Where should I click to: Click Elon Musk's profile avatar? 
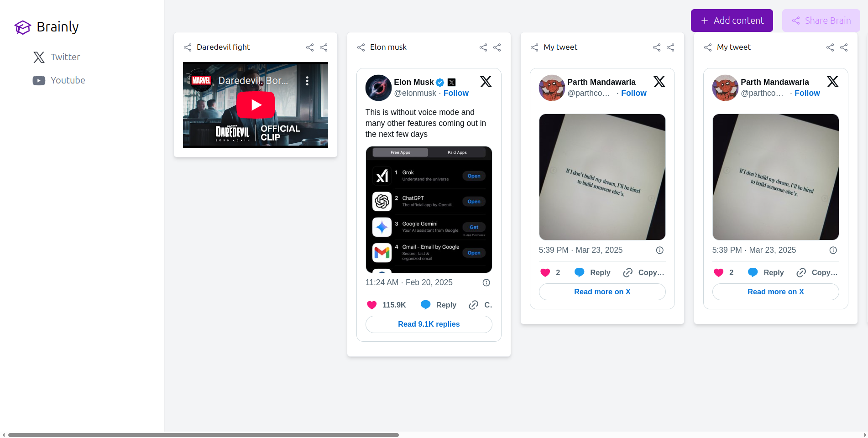[378, 88]
